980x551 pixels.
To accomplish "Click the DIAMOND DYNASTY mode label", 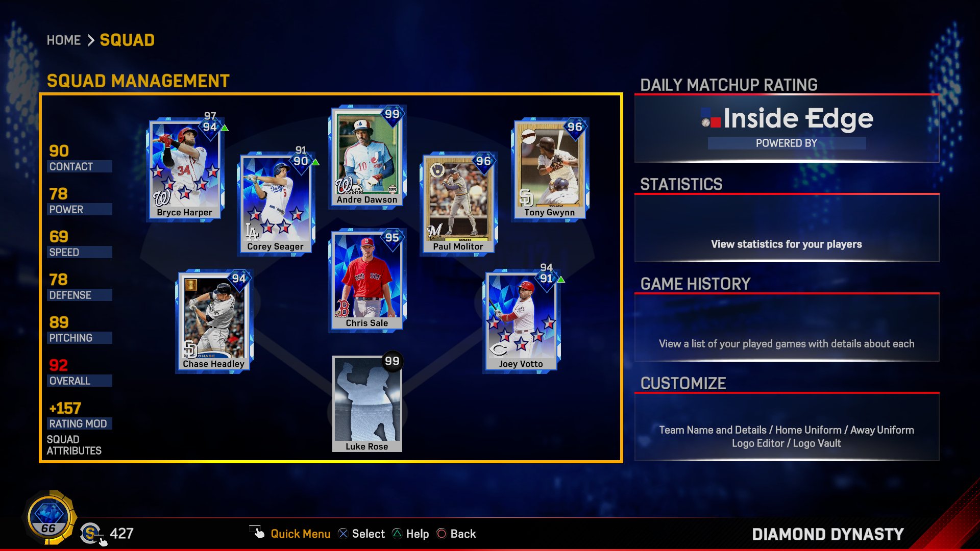I will (x=827, y=534).
